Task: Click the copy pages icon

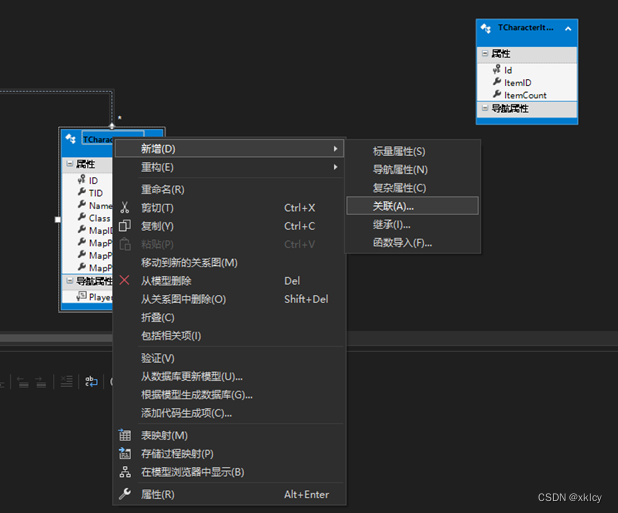Action: pos(125,226)
